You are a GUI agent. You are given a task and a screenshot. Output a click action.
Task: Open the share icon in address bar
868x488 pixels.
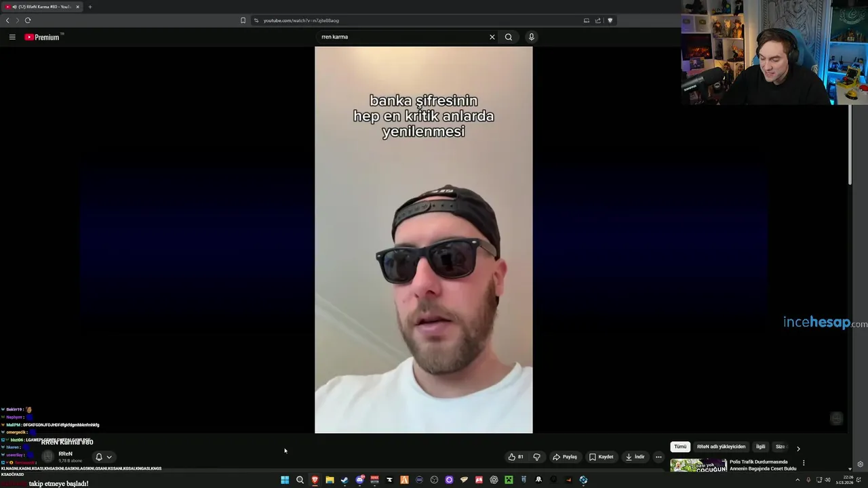coord(598,20)
